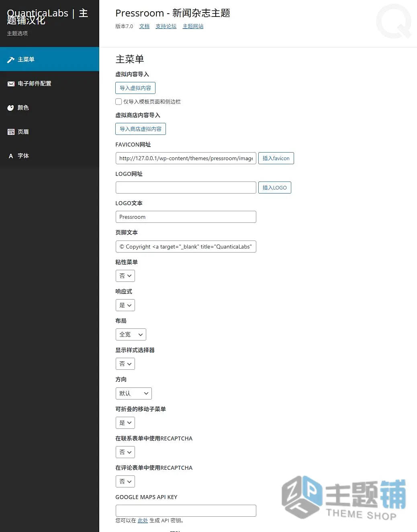Screen dimensions: 417x532
Task: Open the 可折叠的移动子菜单 dropdown
Action: point(125,423)
